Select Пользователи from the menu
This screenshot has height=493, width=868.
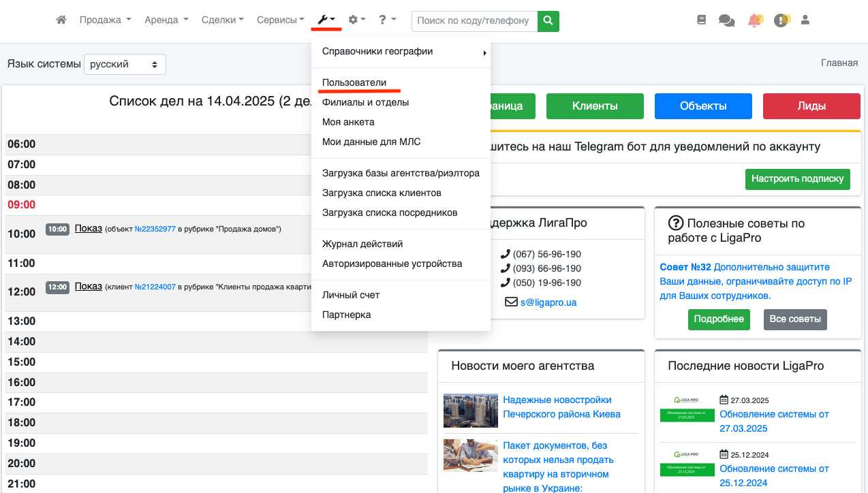pyautogui.click(x=354, y=82)
